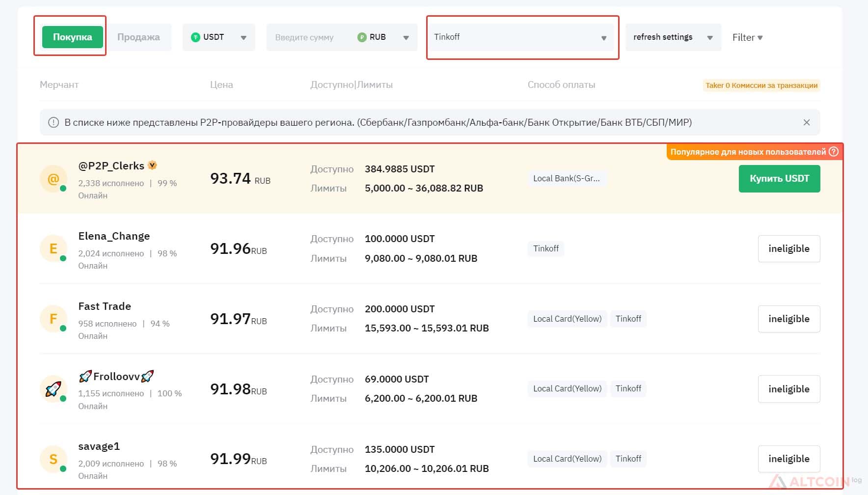Open merchant Fast Trade profile
Image resolution: width=868 pixels, height=495 pixels.
[x=105, y=306]
